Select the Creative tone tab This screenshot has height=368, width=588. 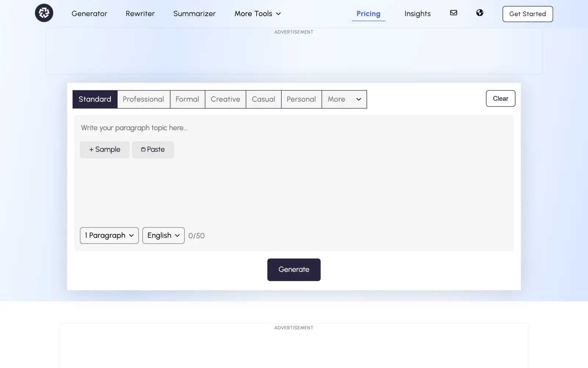click(x=225, y=99)
